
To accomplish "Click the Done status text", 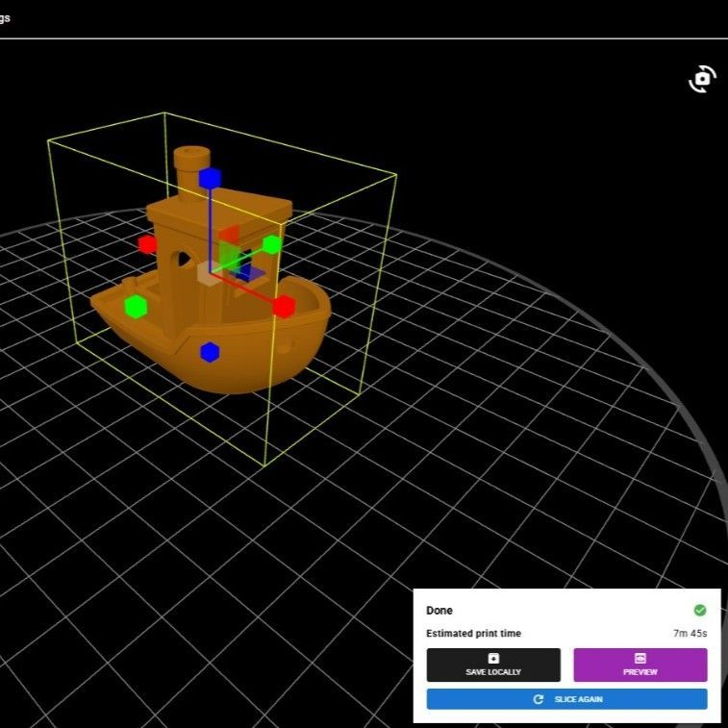I will pyautogui.click(x=439, y=610).
